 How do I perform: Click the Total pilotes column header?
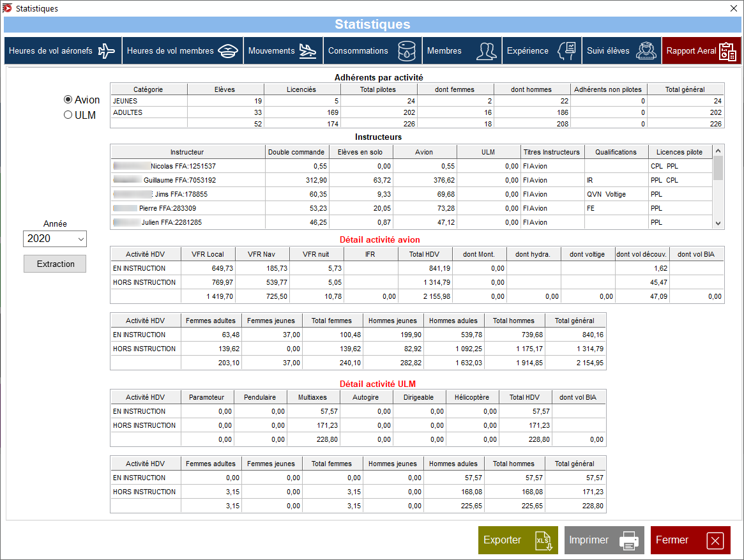click(378, 89)
